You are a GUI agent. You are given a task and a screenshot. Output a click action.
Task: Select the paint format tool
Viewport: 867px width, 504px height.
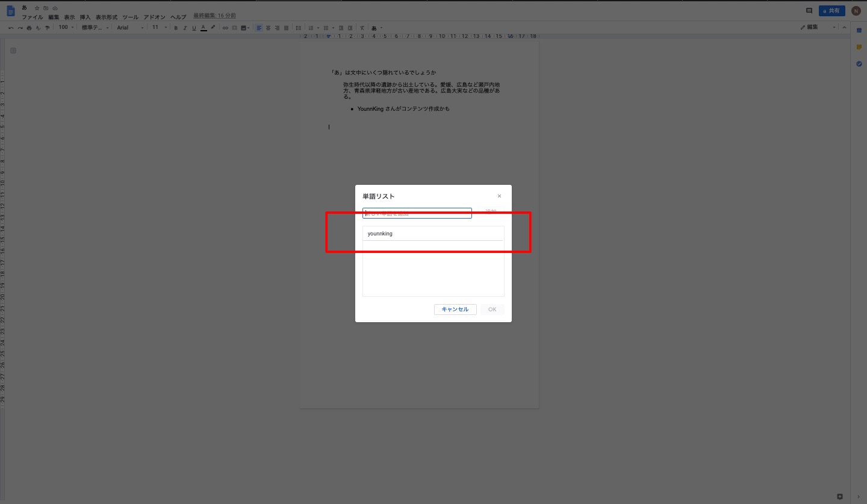pyautogui.click(x=47, y=28)
